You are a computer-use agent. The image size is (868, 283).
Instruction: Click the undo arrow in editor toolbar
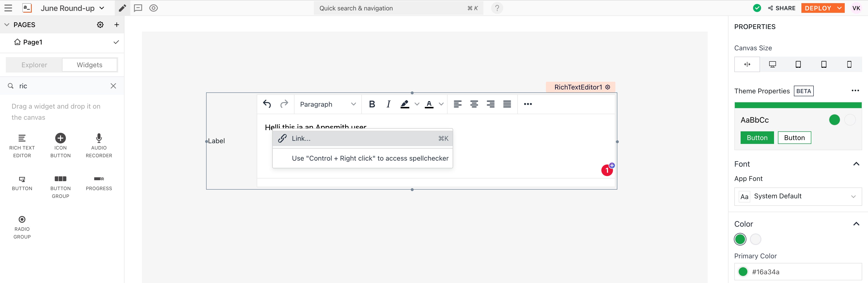(267, 104)
